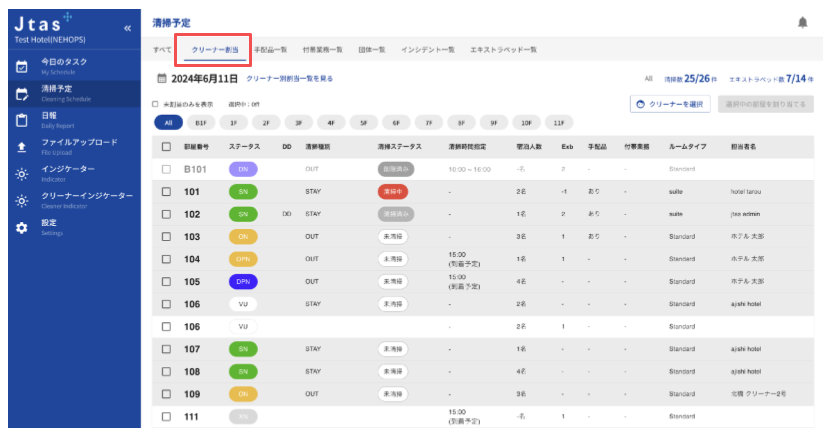Click the クリーナーを選択 button
The image size is (823, 432).
point(669,104)
